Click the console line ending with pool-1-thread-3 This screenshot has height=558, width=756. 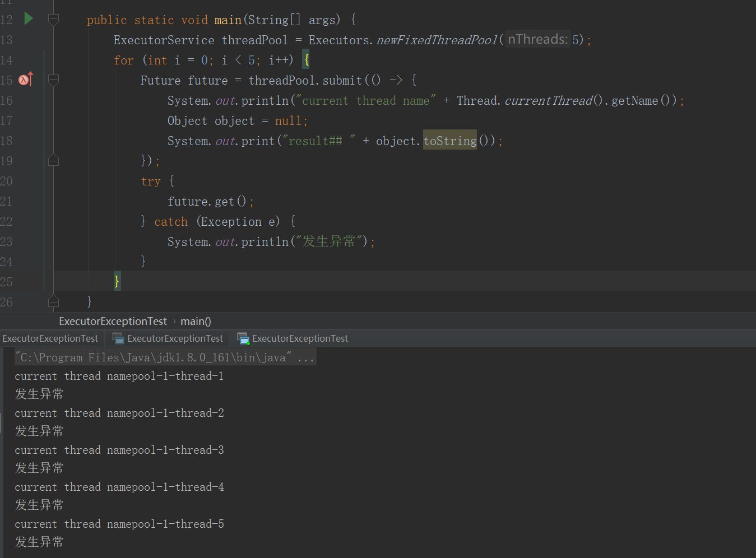pyautogui.click(x=119, y=450)
